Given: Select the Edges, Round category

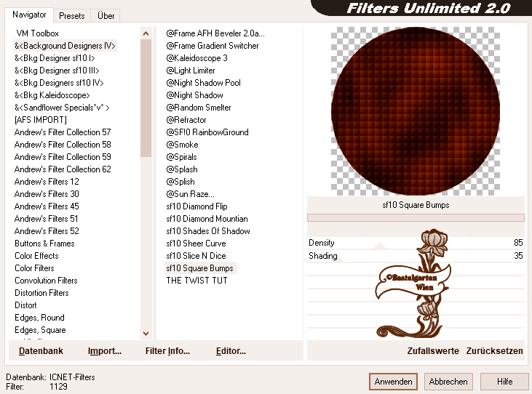Looking at the screenshot, I should point(39,318).
